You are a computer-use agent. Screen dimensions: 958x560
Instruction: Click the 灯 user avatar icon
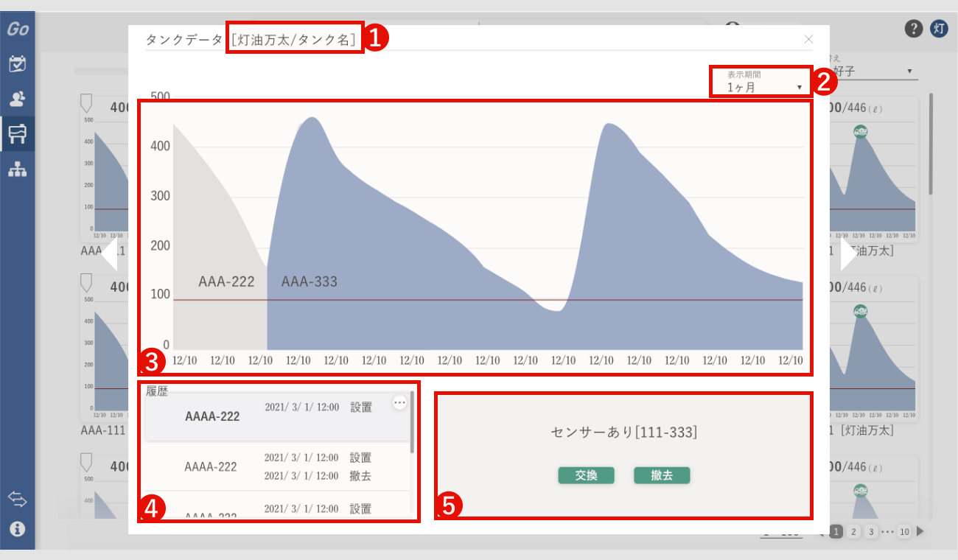coord(939,29)
